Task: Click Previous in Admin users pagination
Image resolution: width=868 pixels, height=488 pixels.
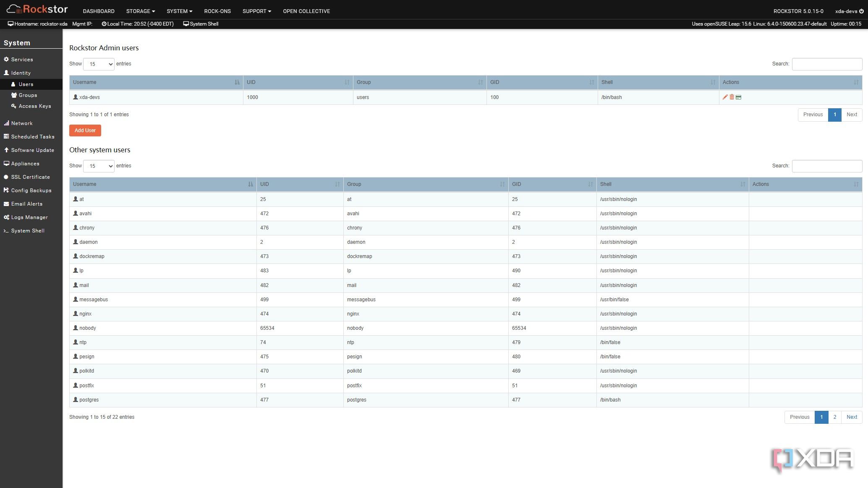Action: [x=813, y=115]
